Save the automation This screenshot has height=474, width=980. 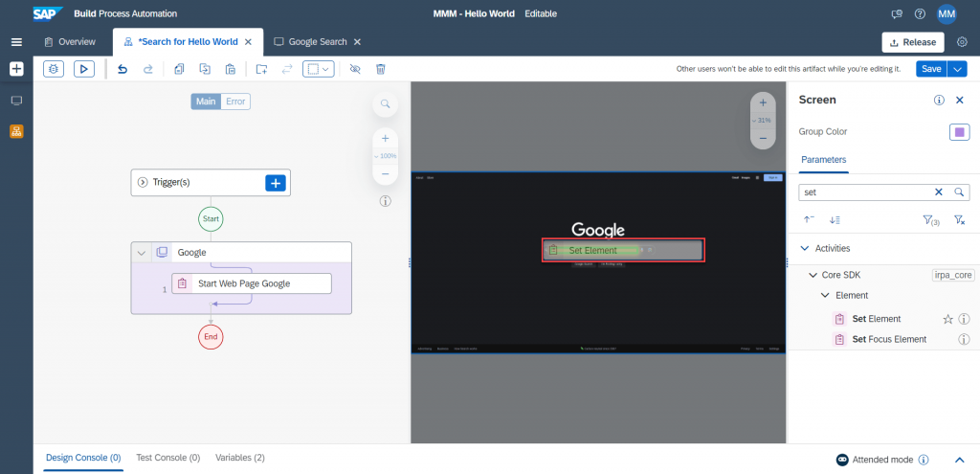coord(931,69)
